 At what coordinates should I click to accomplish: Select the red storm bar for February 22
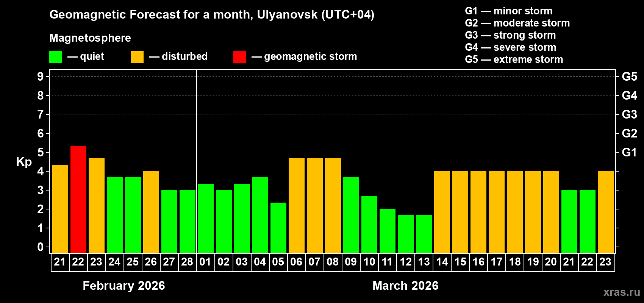coord(78,199)
